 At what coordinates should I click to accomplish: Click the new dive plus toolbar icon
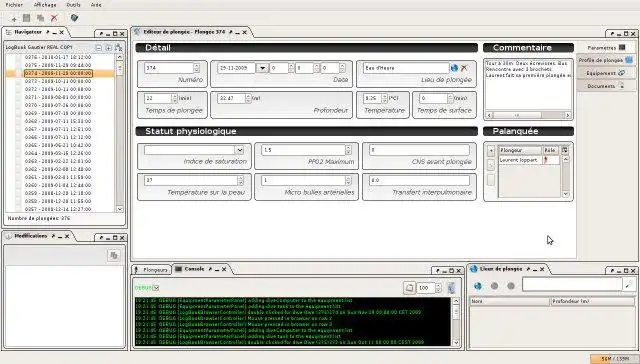[x=14, y=18]
